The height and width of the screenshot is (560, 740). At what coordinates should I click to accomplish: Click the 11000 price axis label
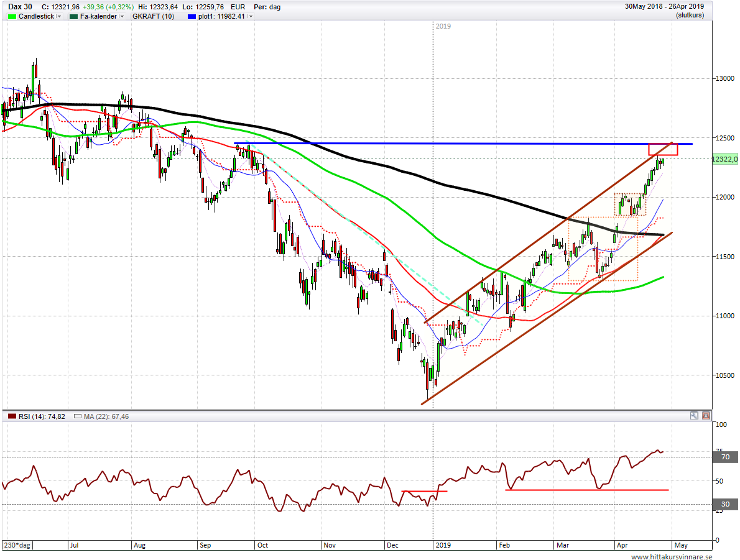(725, 316)
